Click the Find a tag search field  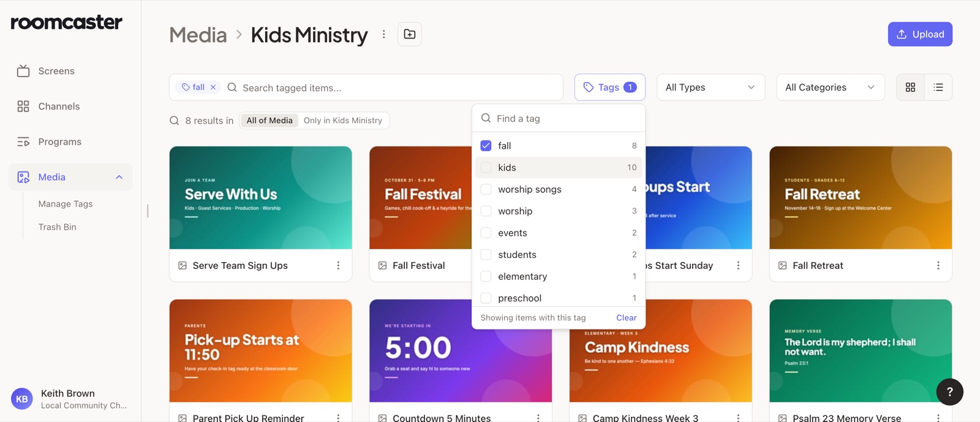pyautogui.click(x=559, y=118)
